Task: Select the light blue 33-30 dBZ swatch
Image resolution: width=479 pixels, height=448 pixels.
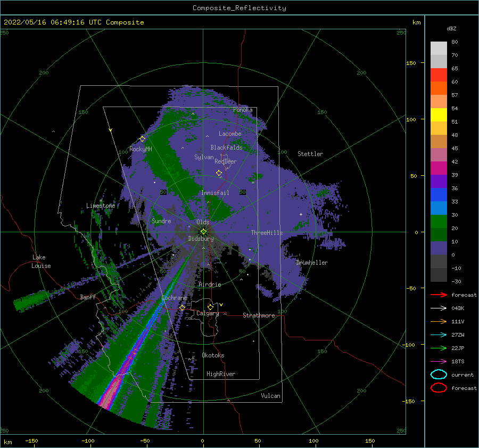Action: 439,208
